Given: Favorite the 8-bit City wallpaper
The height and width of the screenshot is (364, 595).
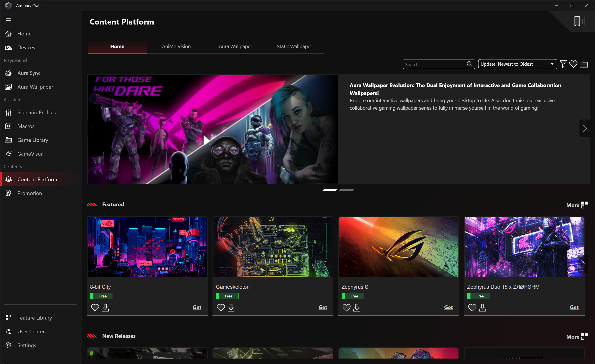Looking at the screenshot, I should (95, 308).
